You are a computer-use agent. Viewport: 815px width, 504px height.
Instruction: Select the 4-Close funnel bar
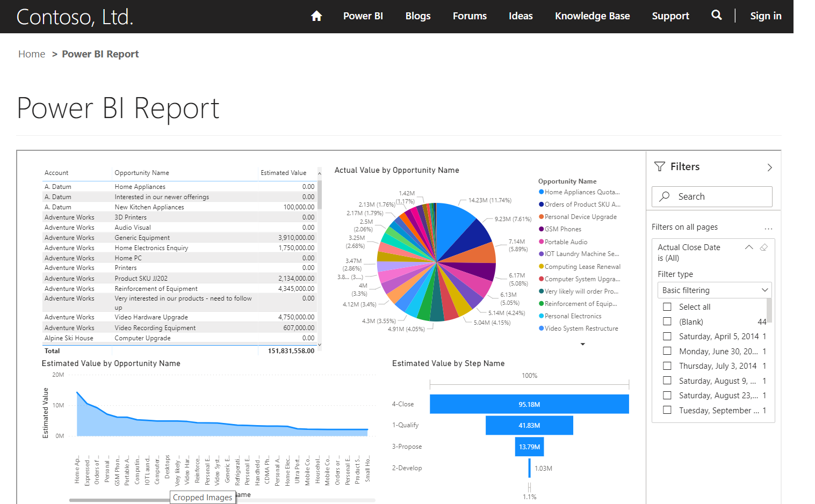pyautogui.click(x=529, y=404)
